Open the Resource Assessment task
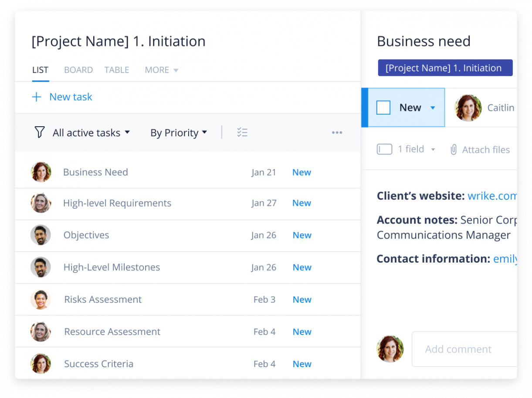 pyautogui.click(x=112, y=332)
